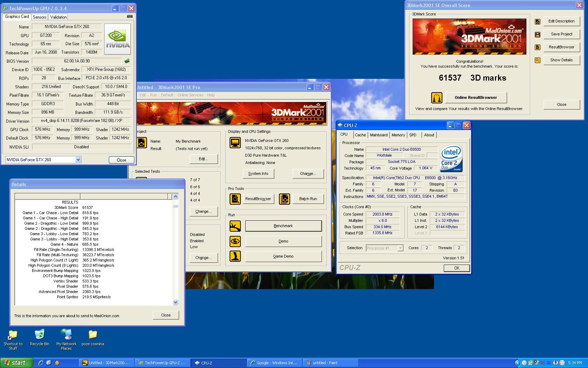Image resolution: width=588 pixels, height=368 pixels.
Task: Open the About tab in CPU-Z
Action: 429,135
